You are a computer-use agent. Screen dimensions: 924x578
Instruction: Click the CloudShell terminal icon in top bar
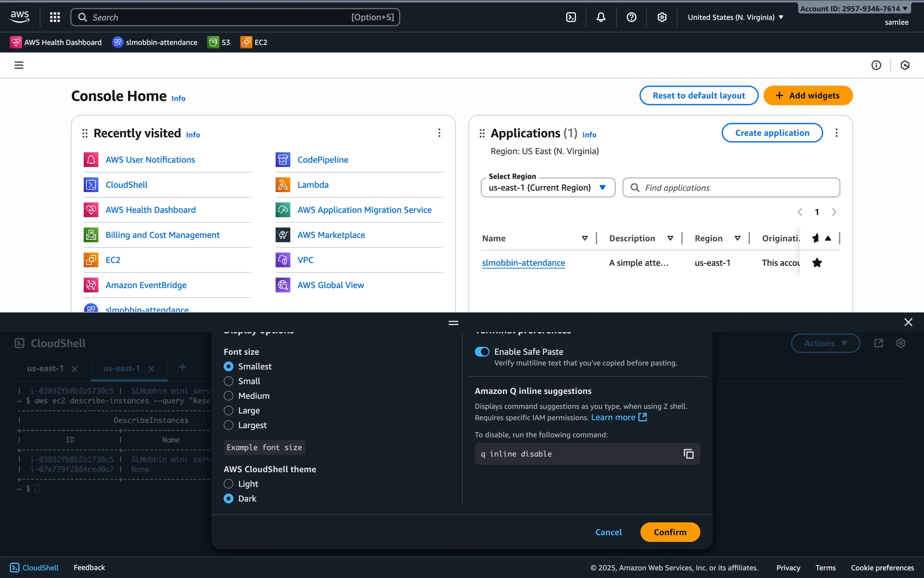571,17
